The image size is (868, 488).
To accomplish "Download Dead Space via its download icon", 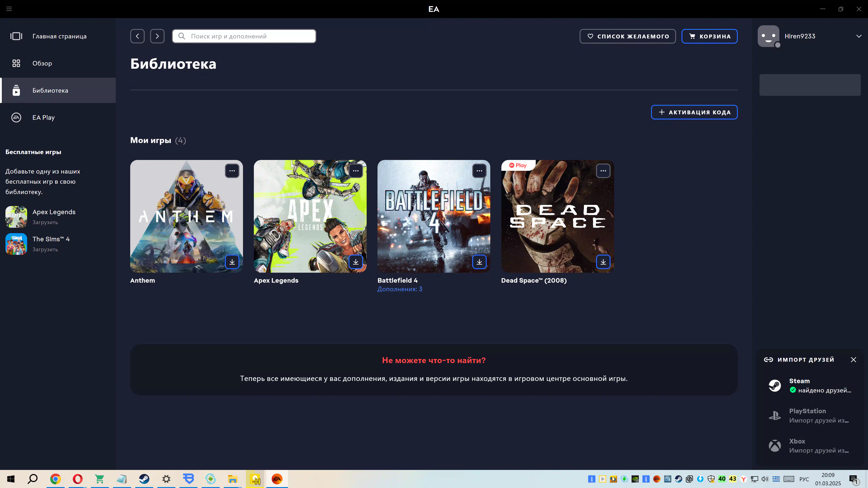I will tap(603, 262).
